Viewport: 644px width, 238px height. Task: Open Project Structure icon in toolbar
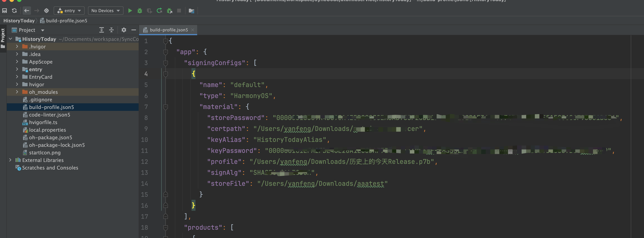click(x=191, y=11)
